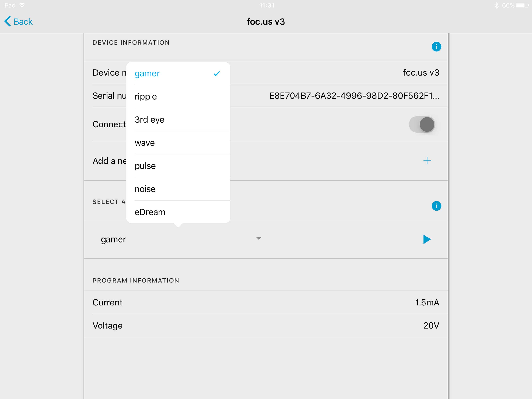Click the Program Information section header
This screenshot has width=532, height=399.
coord(136,281)
